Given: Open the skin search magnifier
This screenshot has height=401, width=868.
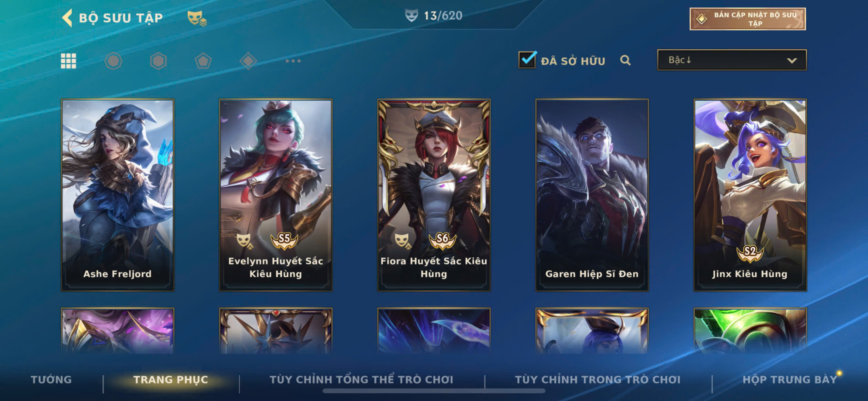Looking at the screenshot, I should pos(625,60).
